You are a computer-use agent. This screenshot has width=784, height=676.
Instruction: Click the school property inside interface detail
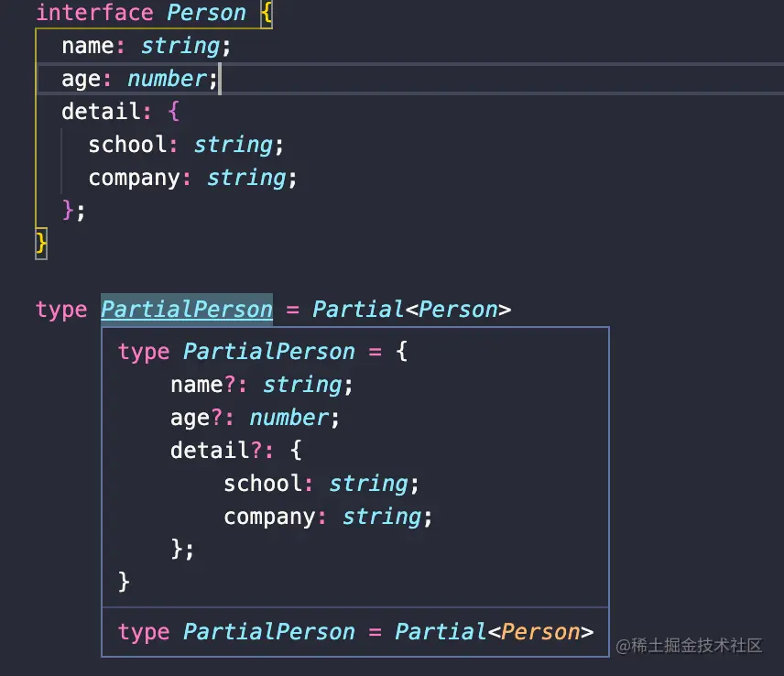click(127, 145)
